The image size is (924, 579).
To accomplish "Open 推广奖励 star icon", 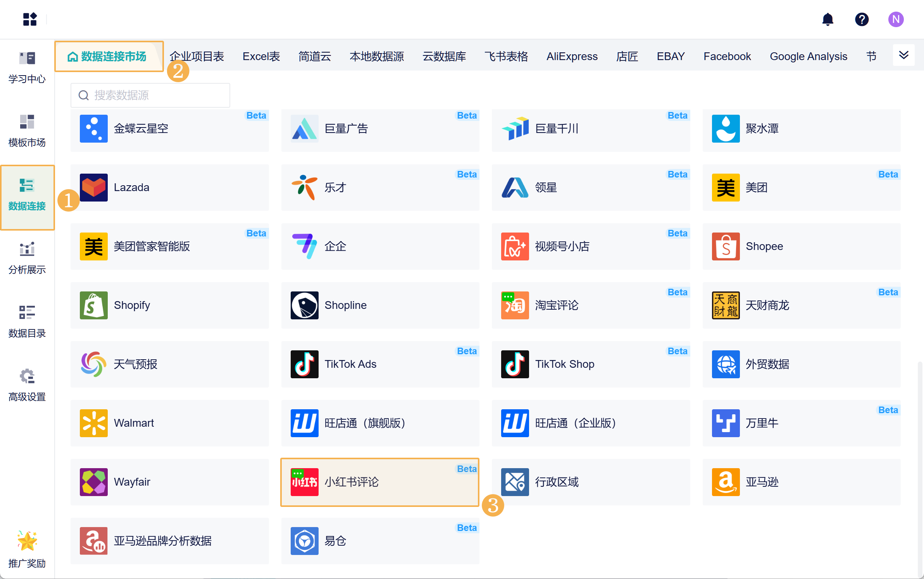I will (27, 541).
